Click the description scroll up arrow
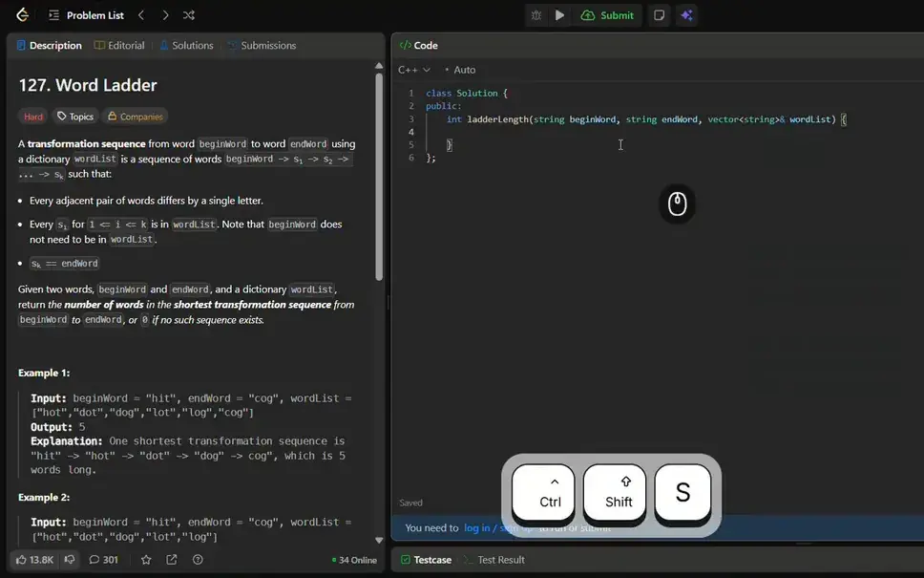 pyautogui.click(x=379, y=66)
